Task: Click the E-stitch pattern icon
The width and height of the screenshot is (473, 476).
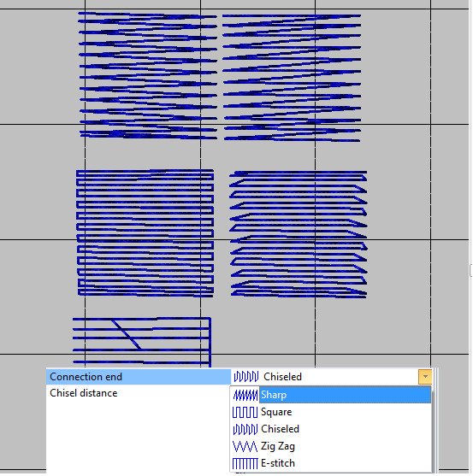Action: (x=245, y=463)
